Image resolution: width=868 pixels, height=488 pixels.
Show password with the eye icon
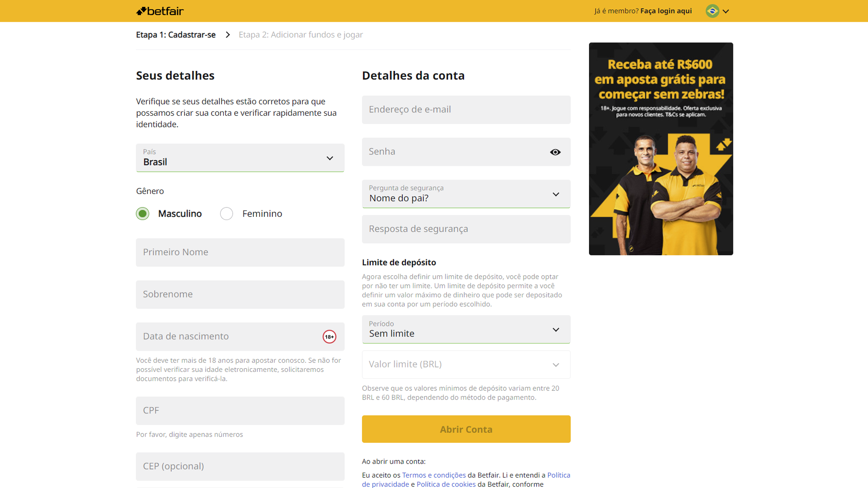555,152
